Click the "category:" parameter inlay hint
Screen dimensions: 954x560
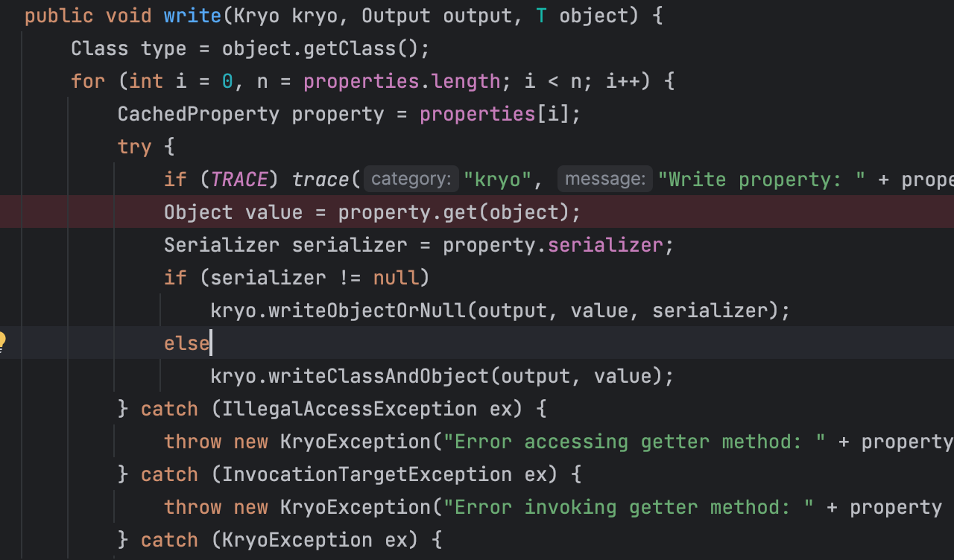point(411,179)
